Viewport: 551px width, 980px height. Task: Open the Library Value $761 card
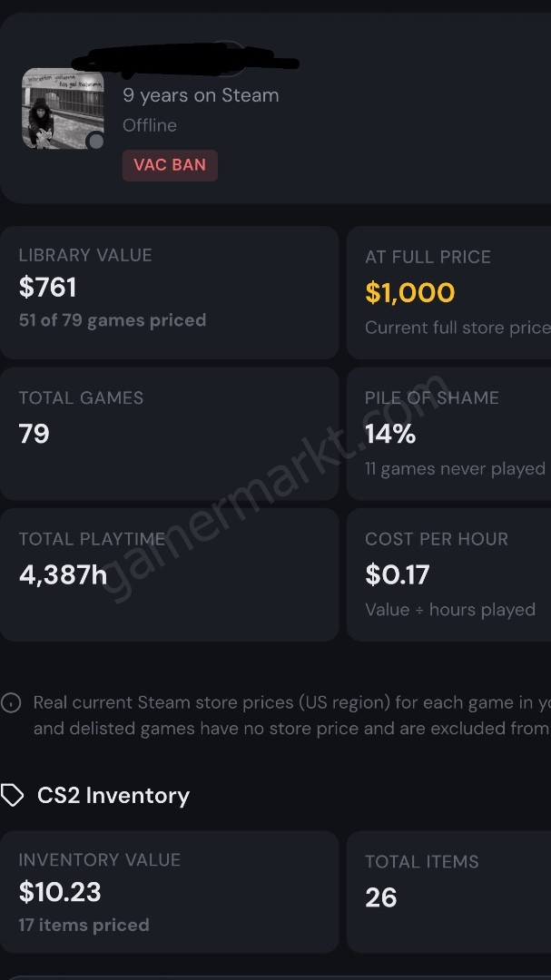170,292
